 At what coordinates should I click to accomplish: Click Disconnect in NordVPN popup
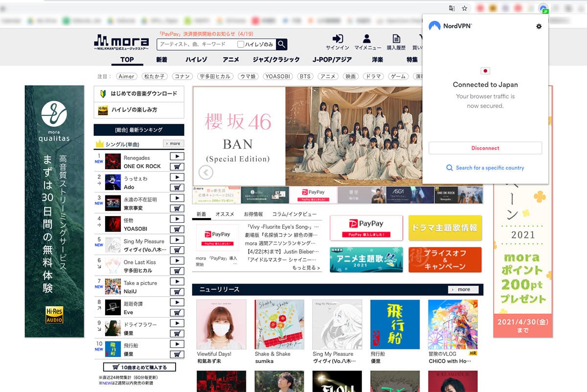point(485,148)
